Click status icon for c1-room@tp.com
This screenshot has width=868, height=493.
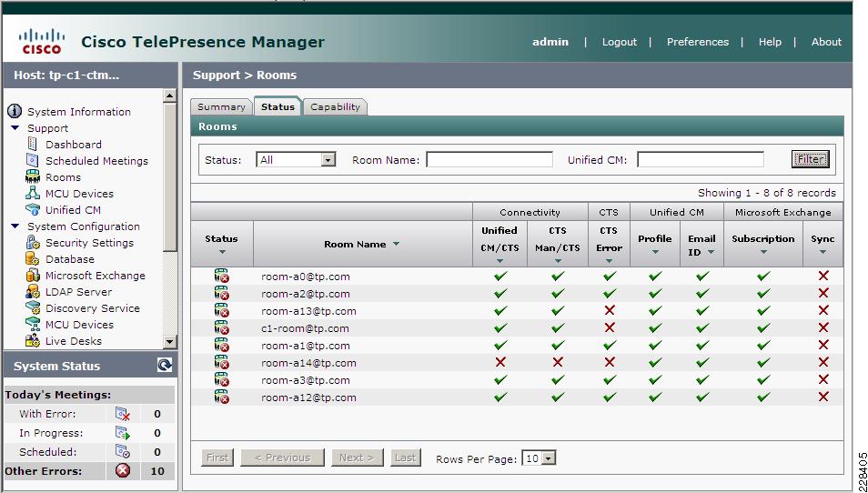coord(221,328)
